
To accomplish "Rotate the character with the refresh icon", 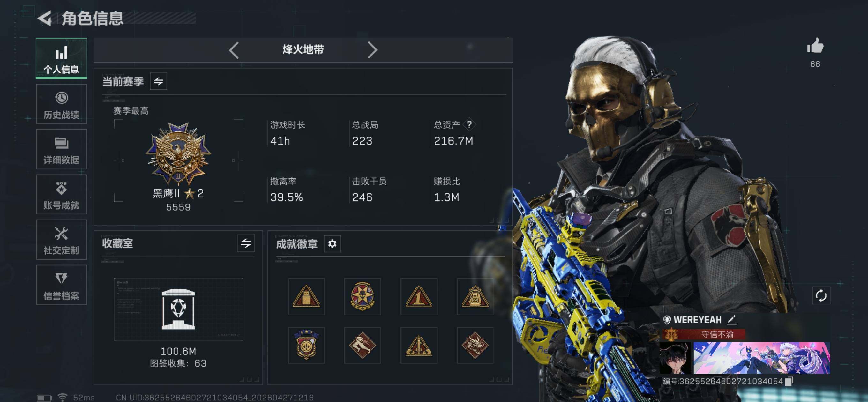I will point(821,295).
